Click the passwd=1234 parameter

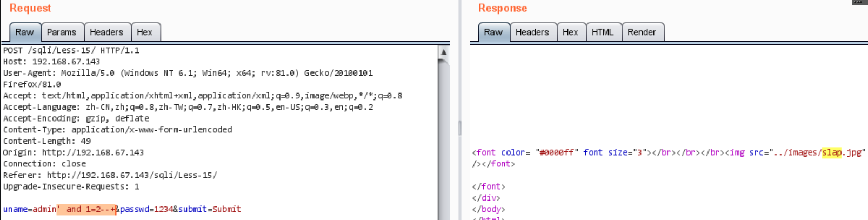[x=146, y=209]
